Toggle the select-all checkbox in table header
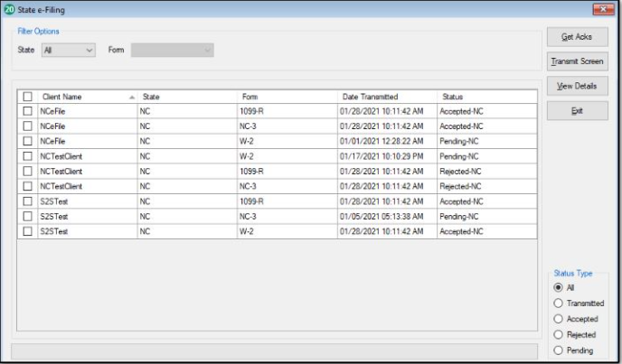This screenshot has height=364, width=622. pos(27,97)
